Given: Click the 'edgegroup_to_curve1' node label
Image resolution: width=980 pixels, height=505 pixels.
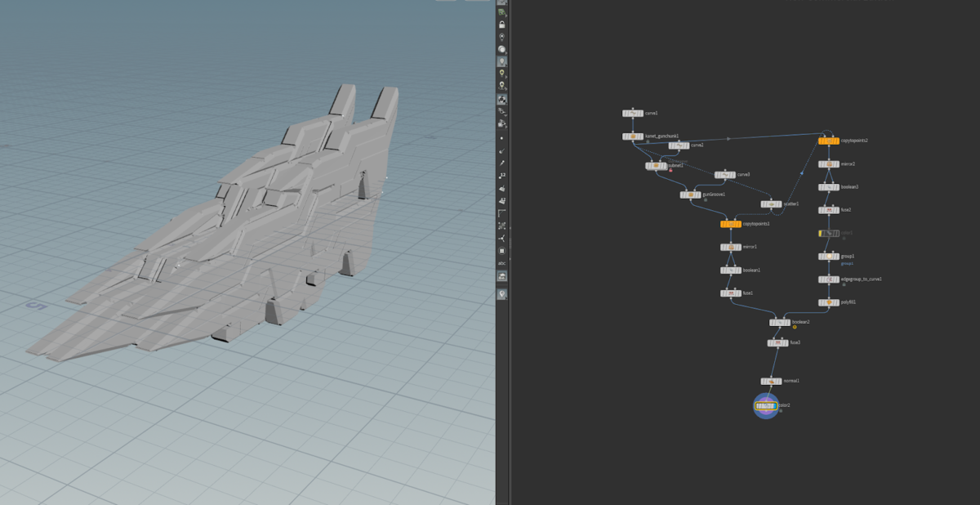Looking at the screenshot, I should tap(862, 279).
